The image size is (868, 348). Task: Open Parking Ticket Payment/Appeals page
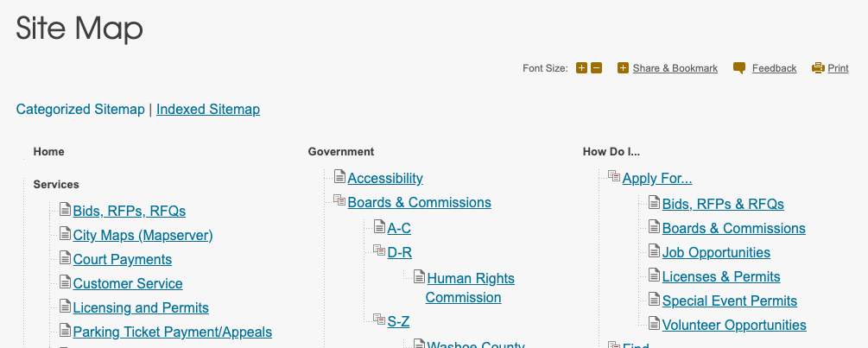(x=173, y=332)
